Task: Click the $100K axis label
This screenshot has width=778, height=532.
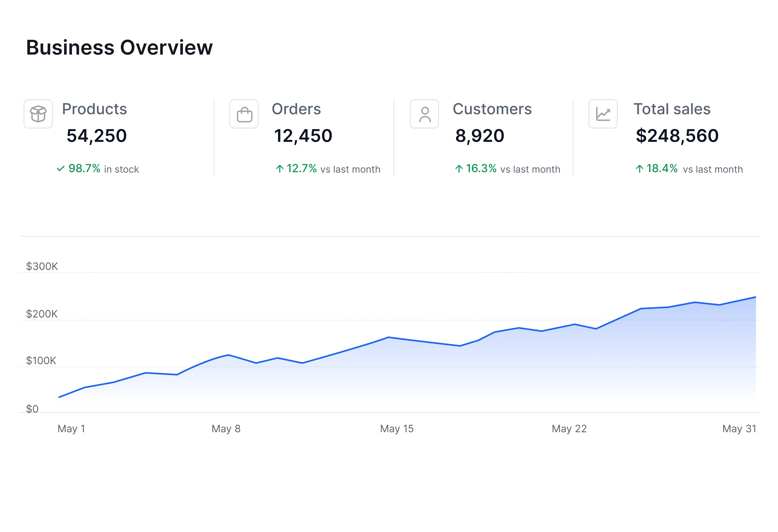Action: click(41, 361)
